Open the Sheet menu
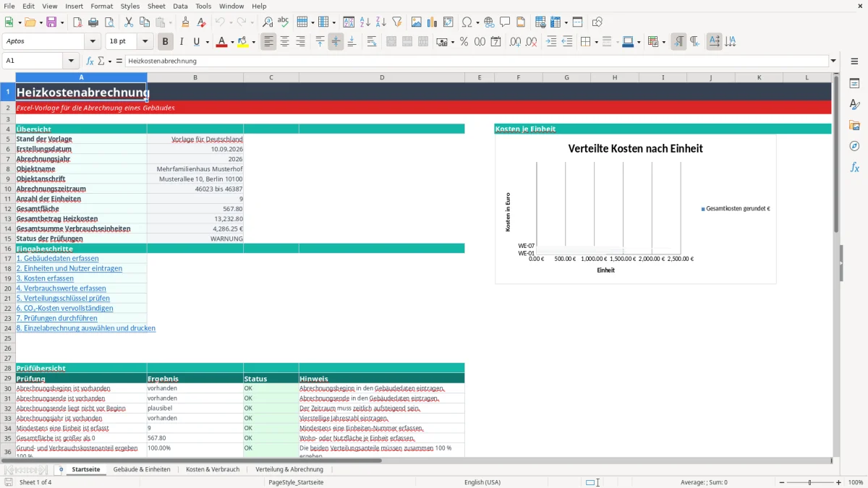Viewport: 868px width, 488px height. (x=156, y=6)
